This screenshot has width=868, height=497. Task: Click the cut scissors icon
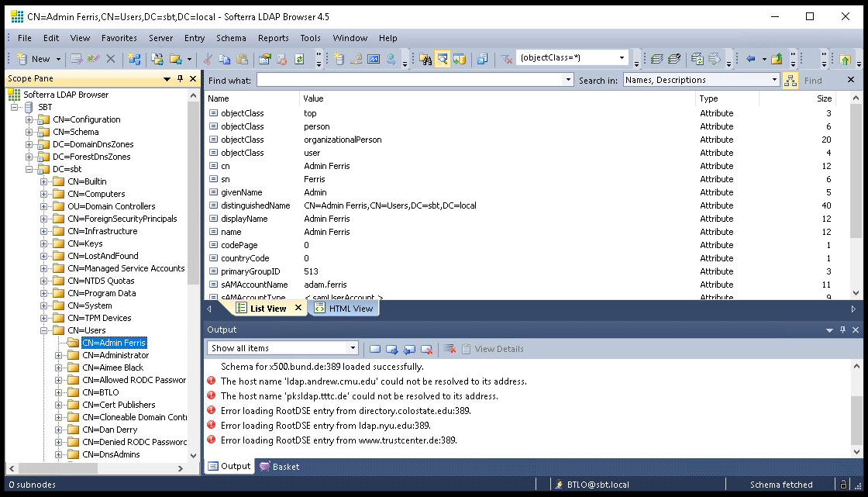pos(208,59)
